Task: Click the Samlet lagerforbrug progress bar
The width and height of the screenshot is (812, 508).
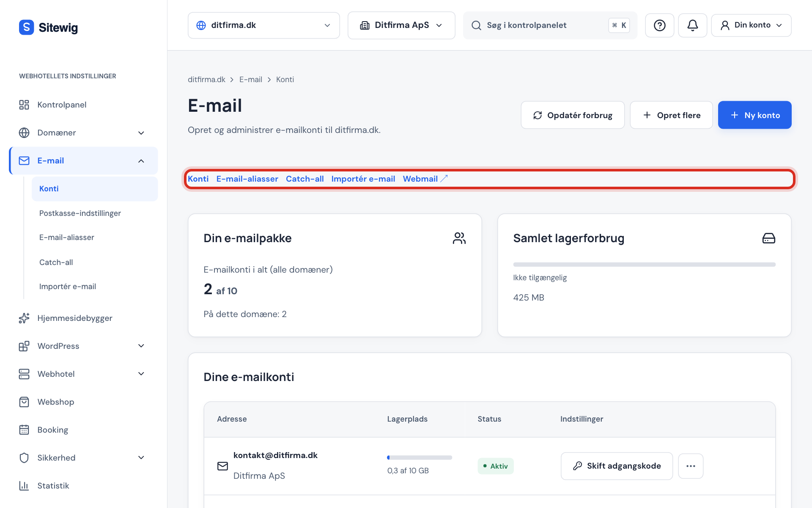Action: [644, 265]
